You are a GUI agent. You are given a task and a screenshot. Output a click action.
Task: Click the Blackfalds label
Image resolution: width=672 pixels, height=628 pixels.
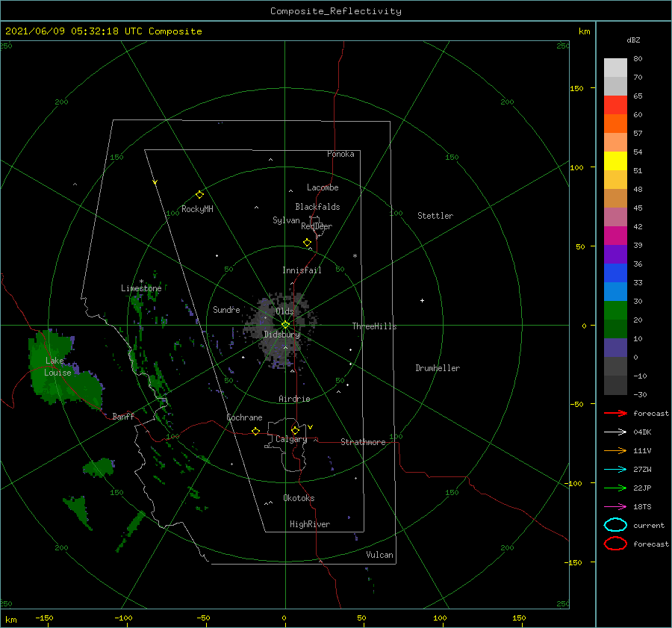pos(317,207)
